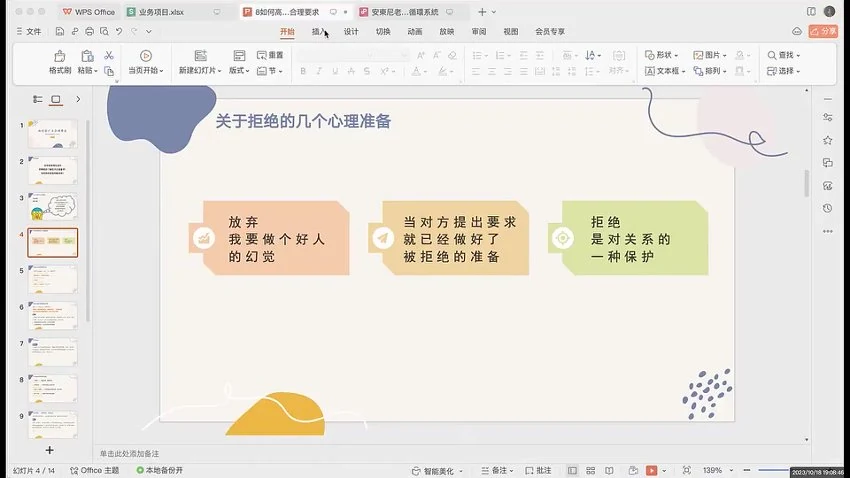Click the reading view book icon in status bar

[609, 470]
